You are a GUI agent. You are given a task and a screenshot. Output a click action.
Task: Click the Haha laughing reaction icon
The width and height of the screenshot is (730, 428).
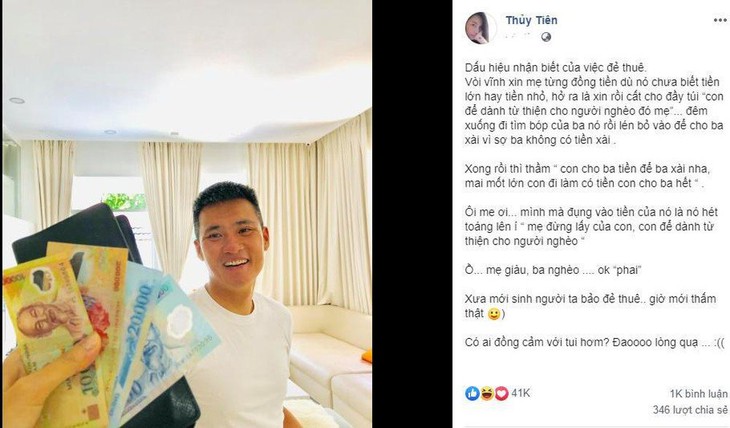(487, 394)
